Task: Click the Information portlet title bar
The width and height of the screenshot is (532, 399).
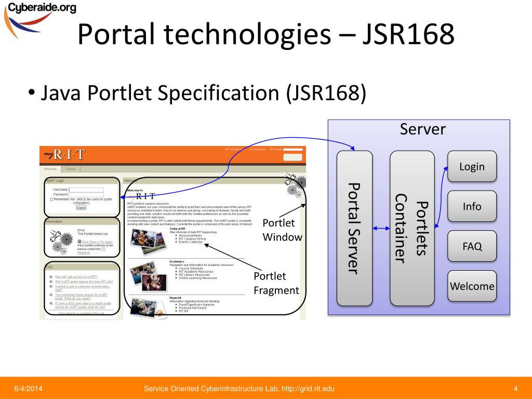Action: (x=82, y=221)
